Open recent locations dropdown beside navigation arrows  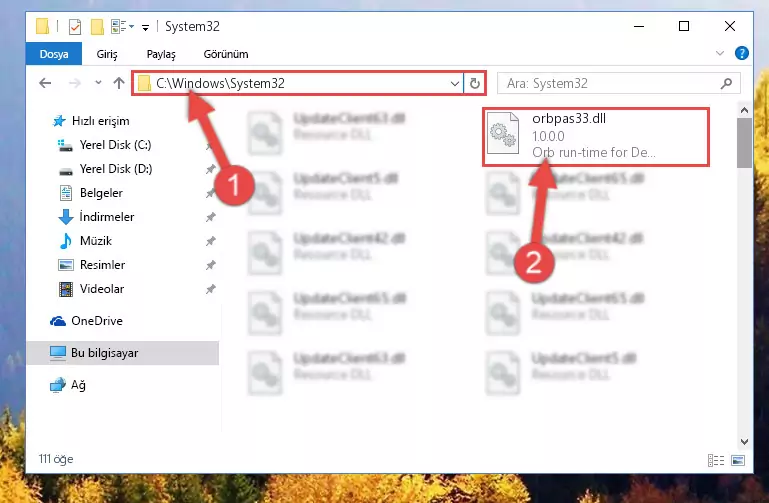tap(98, 83)
